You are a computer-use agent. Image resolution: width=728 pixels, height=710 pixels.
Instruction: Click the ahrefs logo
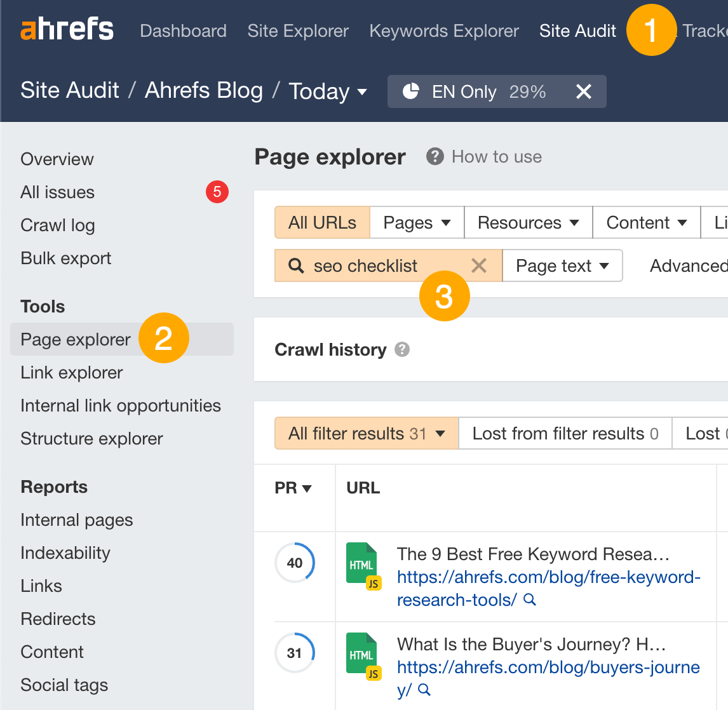[67, 29]
